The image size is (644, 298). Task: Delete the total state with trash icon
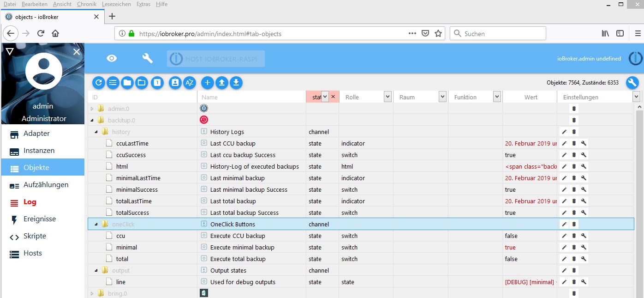click(x=574, y=259)
